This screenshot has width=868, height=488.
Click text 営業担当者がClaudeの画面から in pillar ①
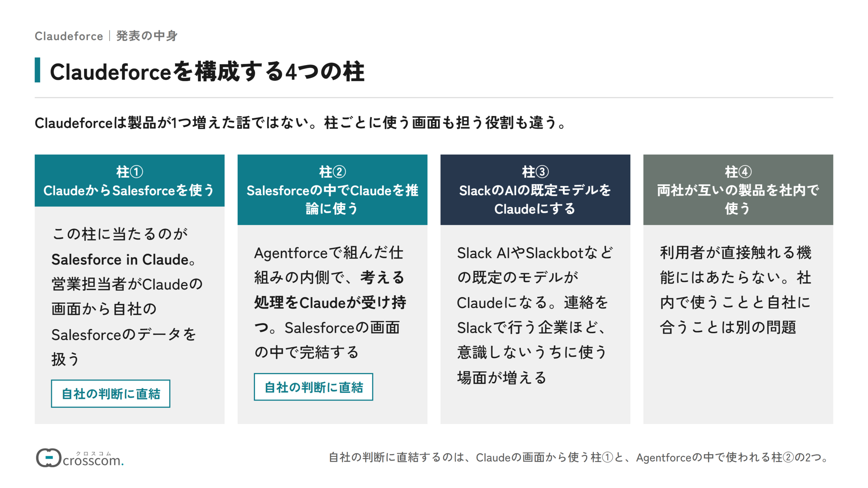coord(127,297)
